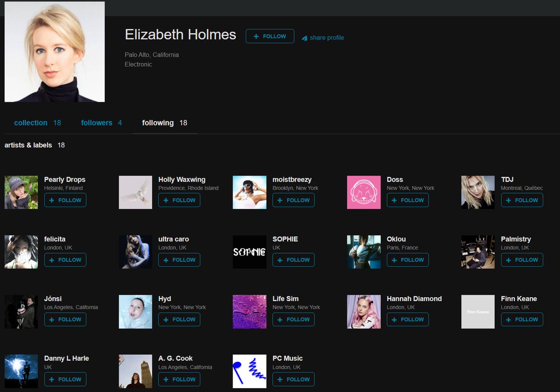Open A. G. Cook thumbnail
Screen dimensions: 560x392
click(x=135, y=371)
